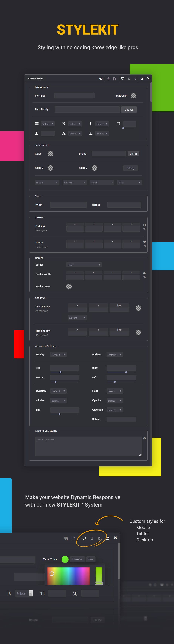Open the Grayscale Select dropdown
The image size is (174, 644).
pos(114,410)
